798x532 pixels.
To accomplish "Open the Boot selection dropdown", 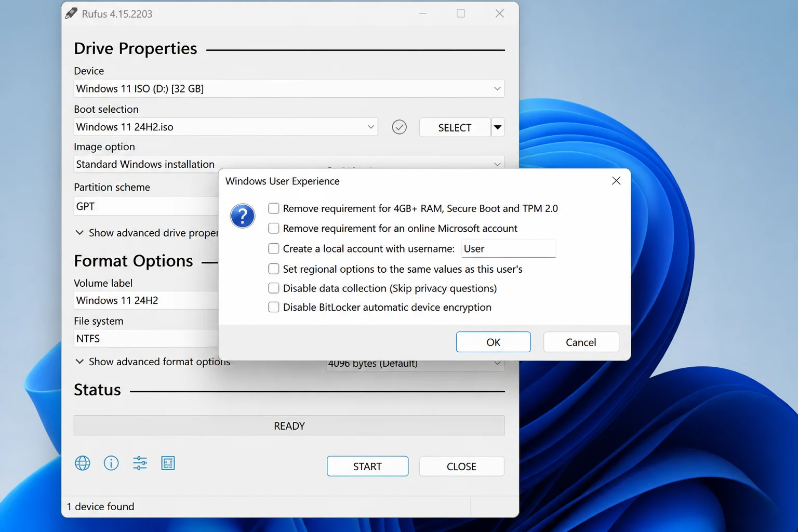I will [x=225, y=127].
